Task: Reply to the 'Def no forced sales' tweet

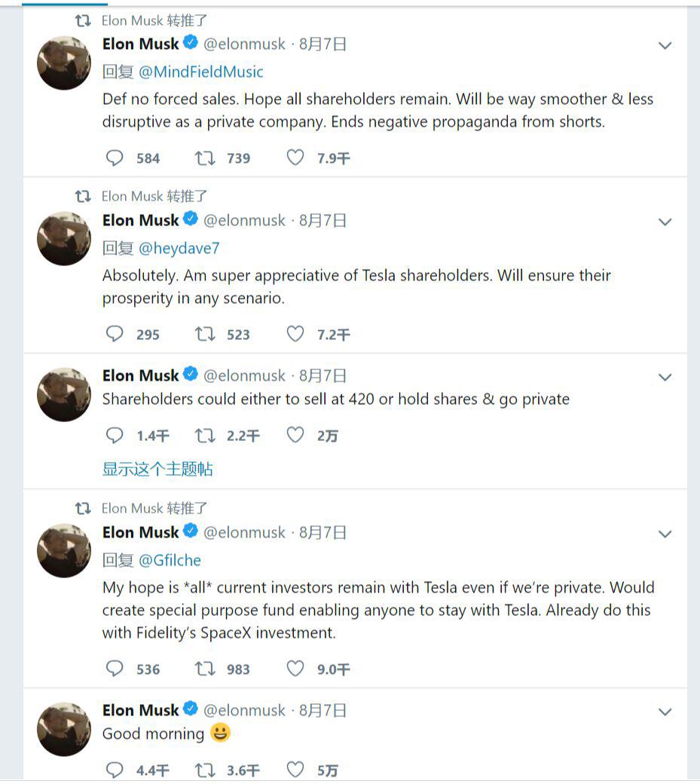Action: coord(115,158)
